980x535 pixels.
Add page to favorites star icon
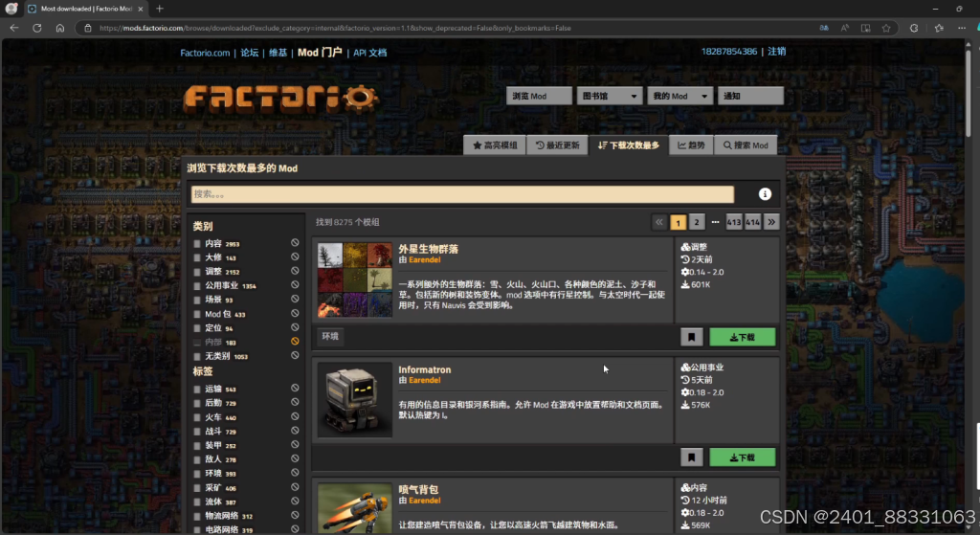point(886,28)
